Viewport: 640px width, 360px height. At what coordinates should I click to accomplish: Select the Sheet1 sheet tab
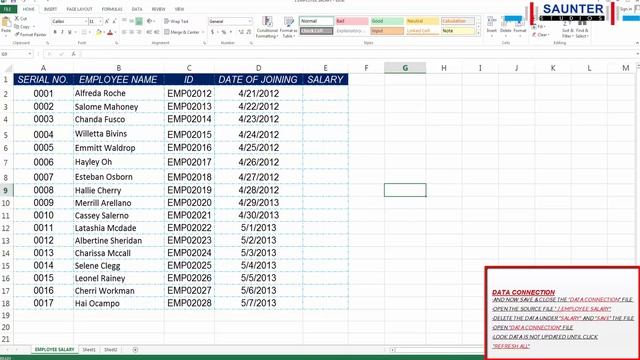pos(89,350)
